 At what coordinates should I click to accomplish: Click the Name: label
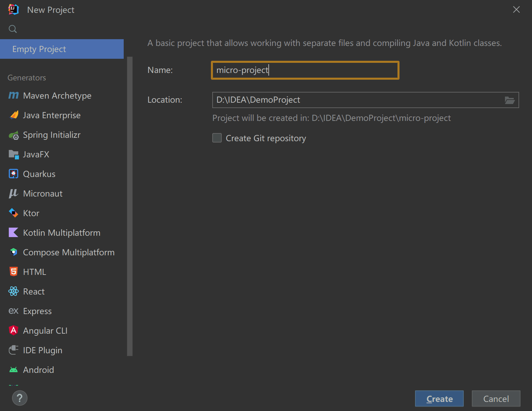pos(160,70)
